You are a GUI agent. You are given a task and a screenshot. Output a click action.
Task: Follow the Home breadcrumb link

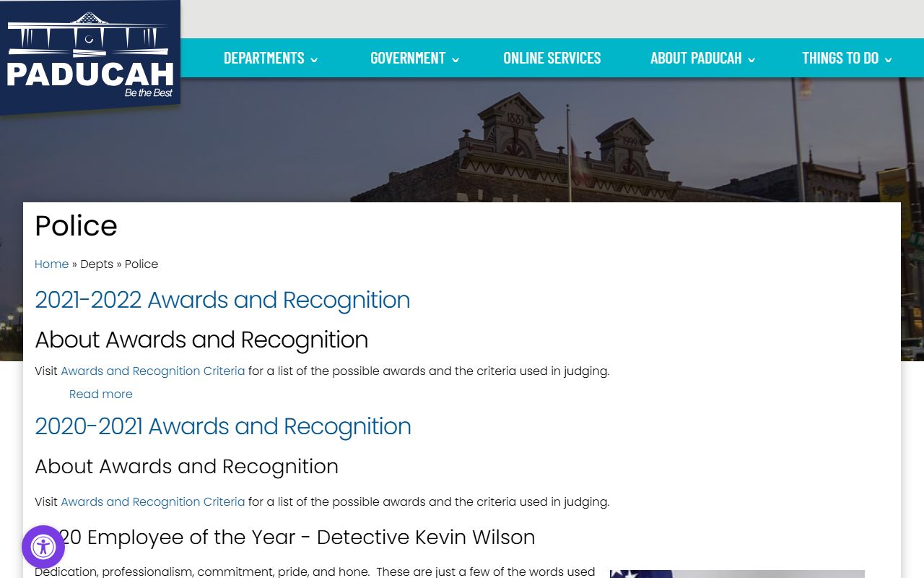click(x=52, y=264)
